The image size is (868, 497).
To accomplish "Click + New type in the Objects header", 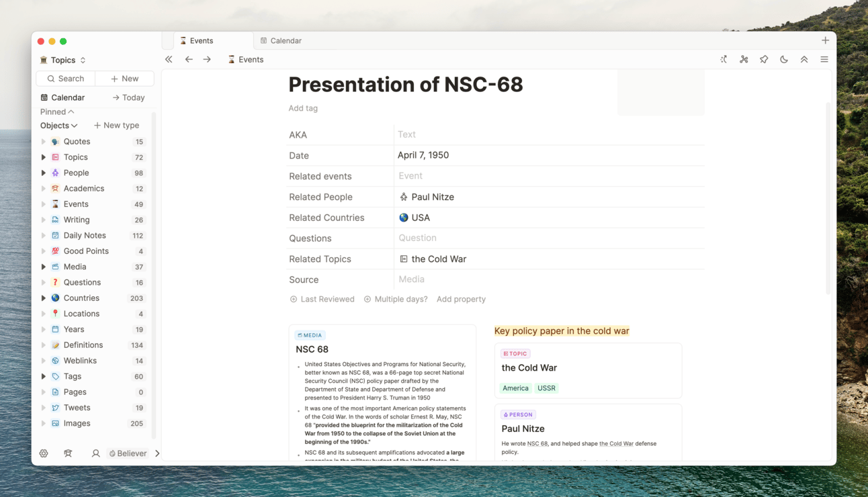I will pyautogui.click(x=116, y=126).
